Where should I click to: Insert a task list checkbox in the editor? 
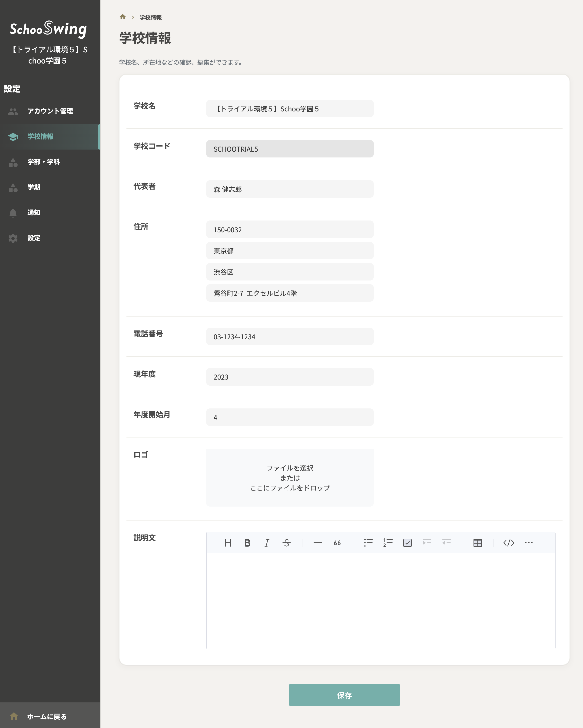(x=407, y=543)
